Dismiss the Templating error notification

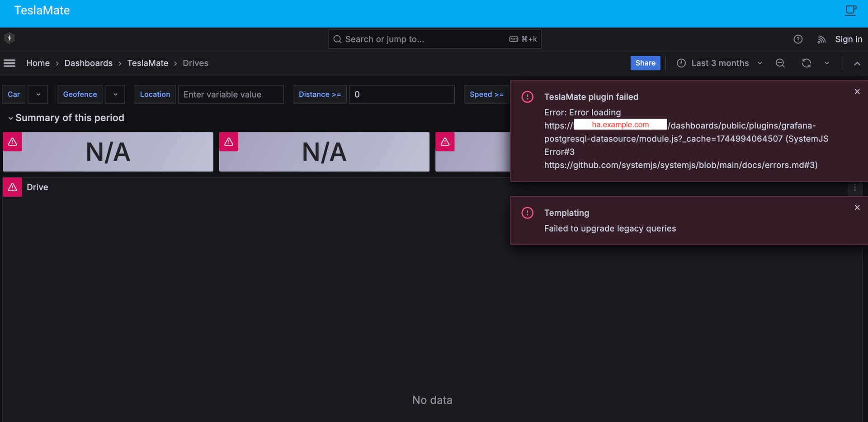click(x=857, y=208)
